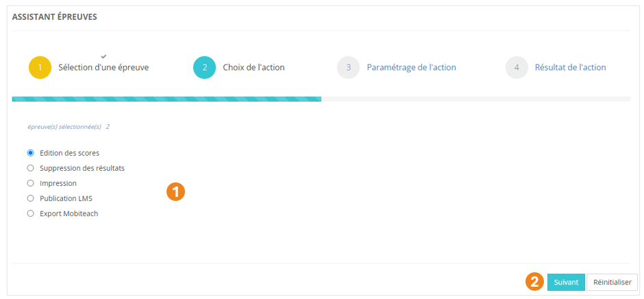Select the Impression radio button
This screenshot has height=299, width=644.
pos(30,183)
